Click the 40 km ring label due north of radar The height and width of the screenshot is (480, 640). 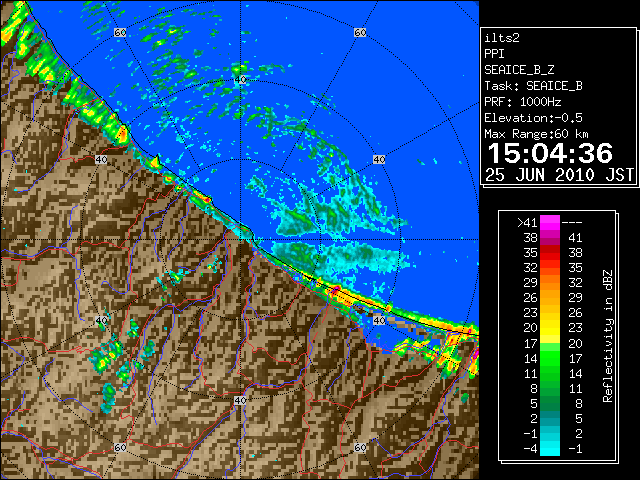[x=240, y=79]
